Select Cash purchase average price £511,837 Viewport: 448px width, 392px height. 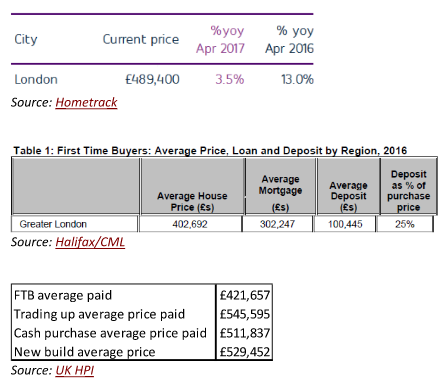[x=245, y=333]
